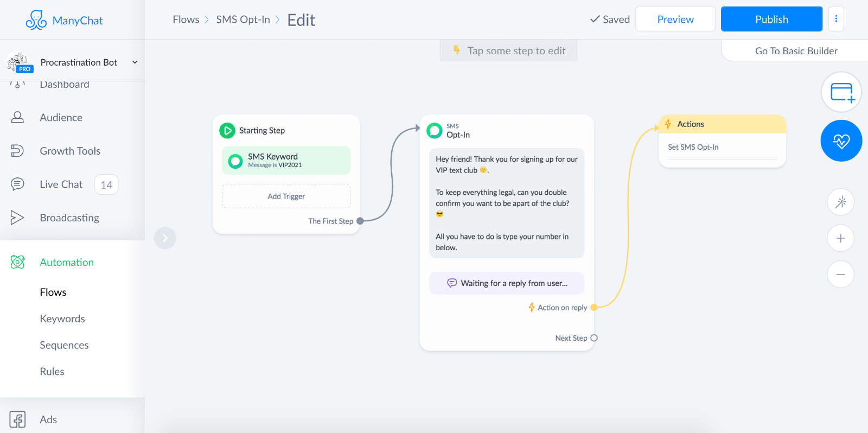
Task: Click the Waiting for reply chat icon
Action: pyautogui.click(x=452, y=283)
